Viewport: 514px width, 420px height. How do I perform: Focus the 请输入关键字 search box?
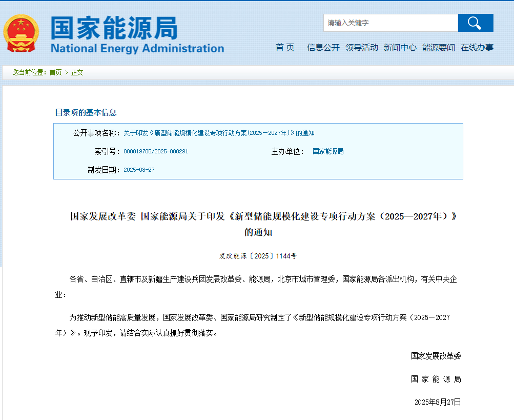(390, 23)
